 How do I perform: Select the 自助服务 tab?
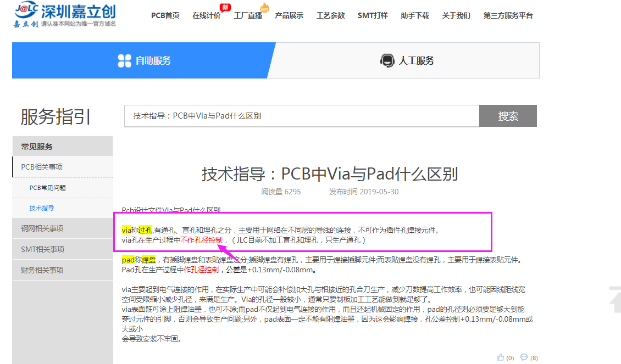pos(144,60)
